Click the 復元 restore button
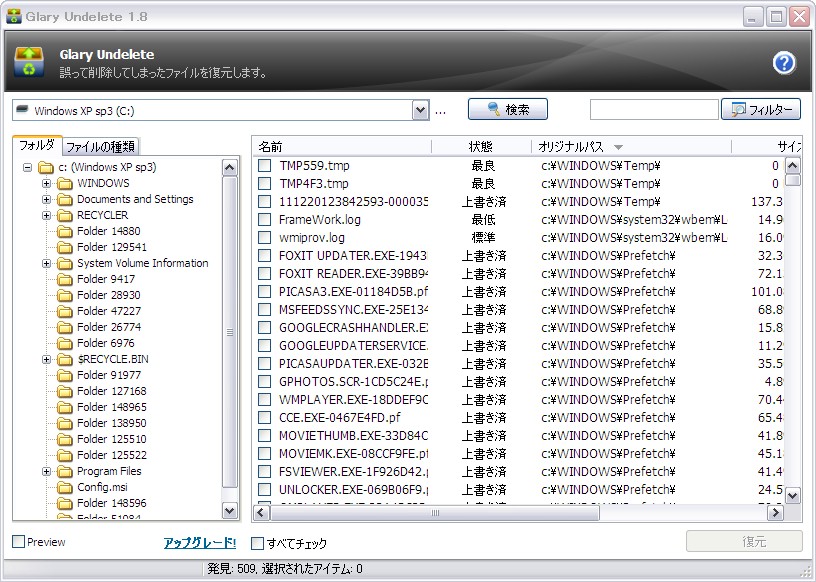The height and width of the screenshot is (582, 816). pyautogui.click(x=744, y=541)
